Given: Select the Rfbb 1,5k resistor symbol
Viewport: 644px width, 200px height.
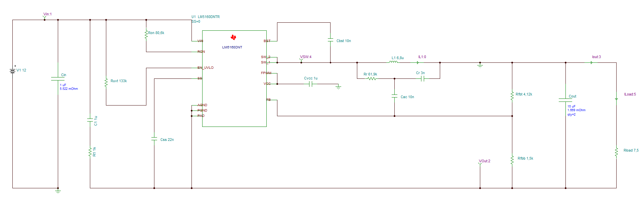Looking at the screenshot, I should 512,160.
